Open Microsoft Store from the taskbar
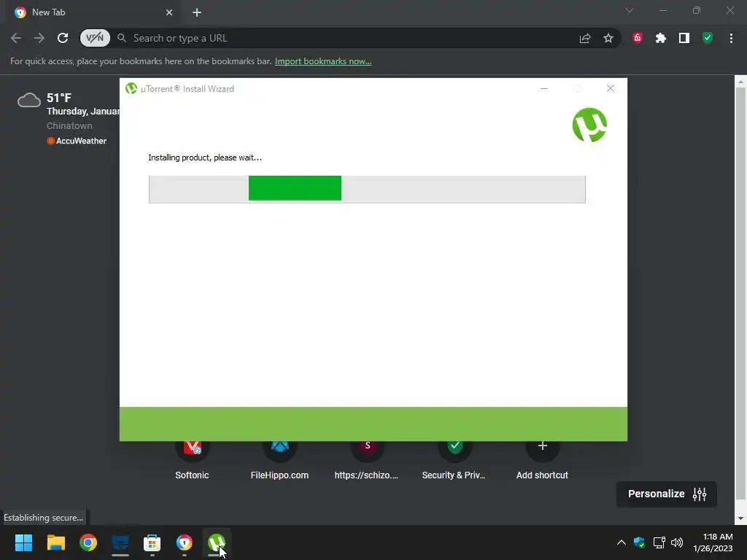Viewport: 747px width, 560px height. [152, 542]
